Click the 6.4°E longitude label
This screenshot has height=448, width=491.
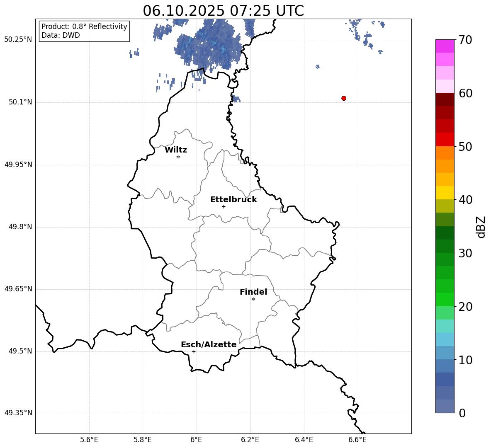[304, 440]
